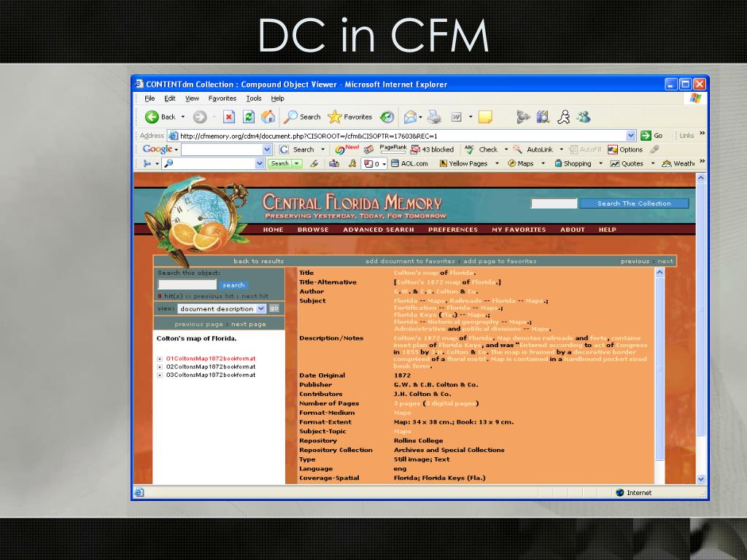Click the browser address bar URL
This screenshot has height=560, width=747.
[309, 136]
